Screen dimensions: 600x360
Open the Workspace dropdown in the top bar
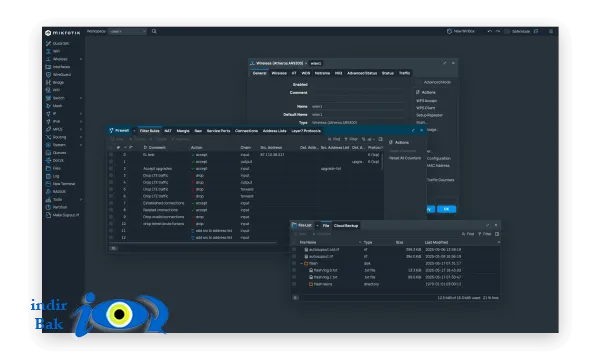pos(127,31)
